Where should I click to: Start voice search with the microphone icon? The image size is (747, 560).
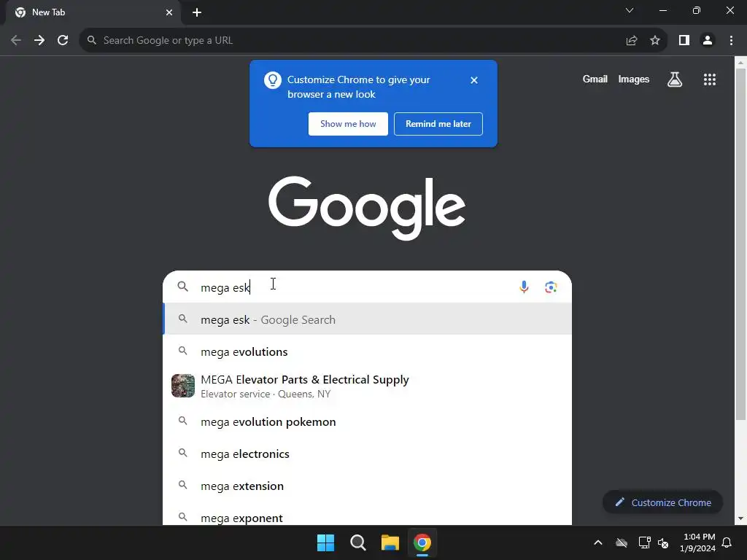(524, 287)
